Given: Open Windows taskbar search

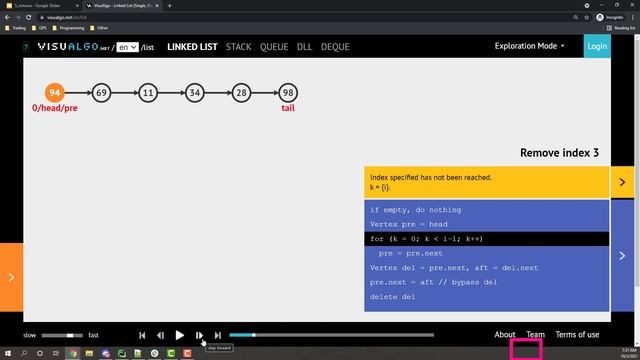Looking at the screenshot, I should click(x=24, y=353).
